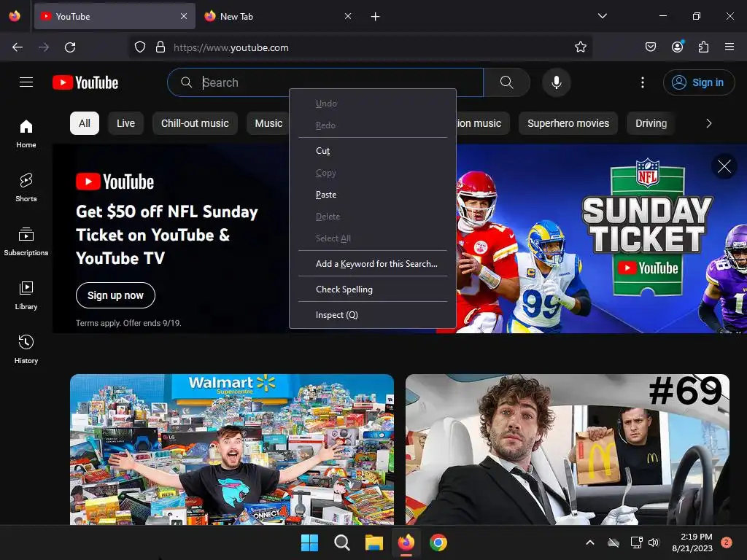Image resolution: width=747 pixels, height=560 pixels.
Task: Open Google Chrome from taskbar
Action: click(438, 542)
